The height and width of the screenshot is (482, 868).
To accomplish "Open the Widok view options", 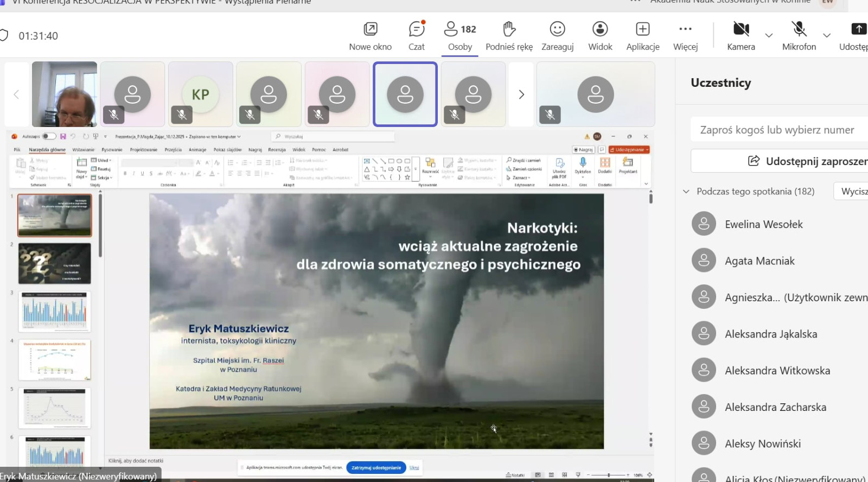I will click(600, 35).
